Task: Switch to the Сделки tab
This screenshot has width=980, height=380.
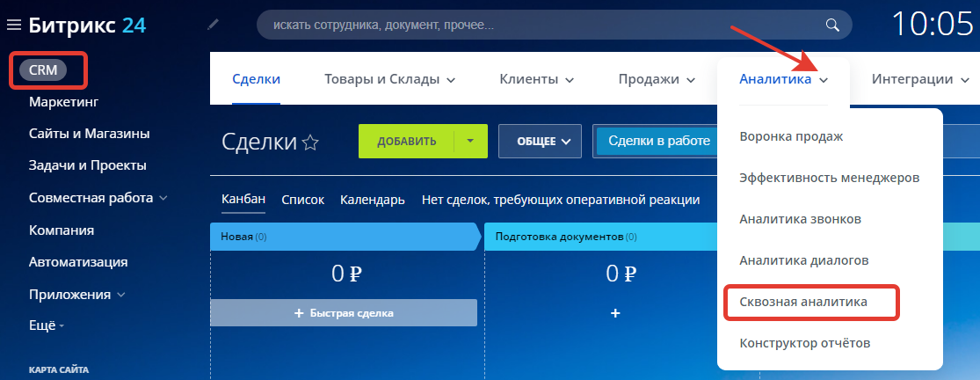Action: click(x=257, y=79)
